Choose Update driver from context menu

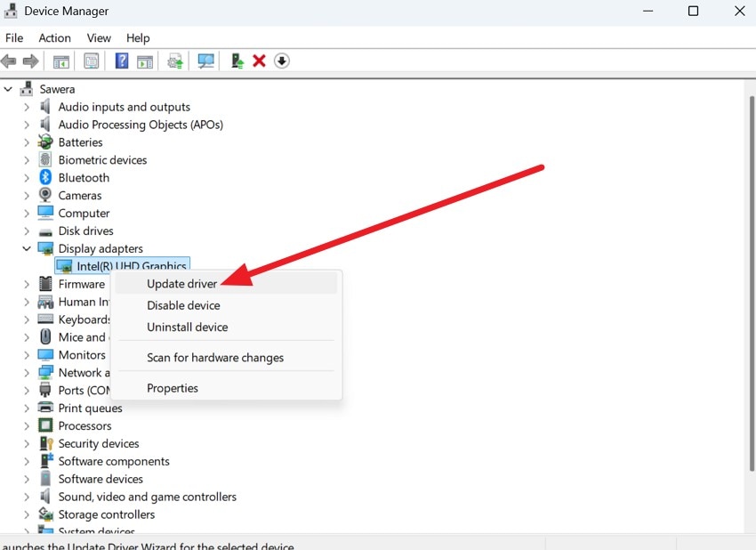pyautogui.click(x=226, y=284)
